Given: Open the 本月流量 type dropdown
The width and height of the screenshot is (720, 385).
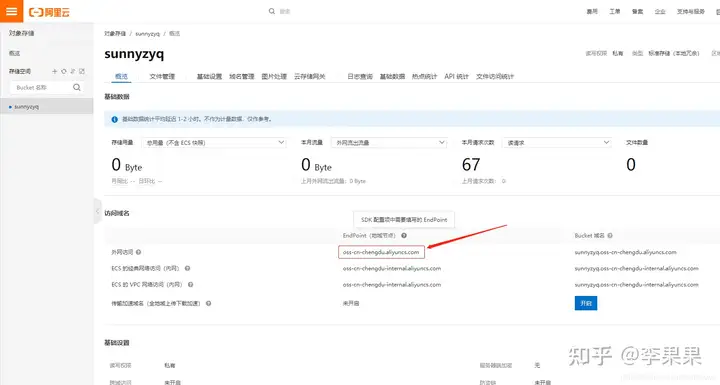Looking at the screenshot, I should [389, 143].
